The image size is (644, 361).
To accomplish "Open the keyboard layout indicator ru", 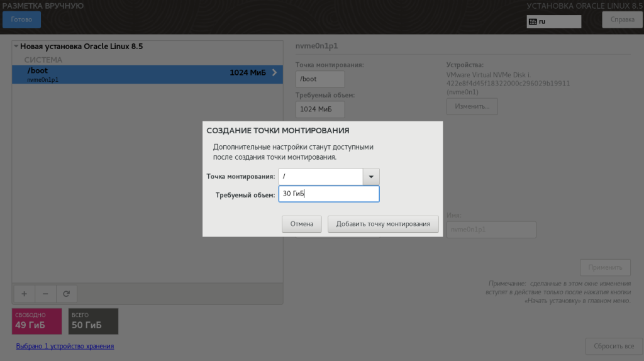I will [x=553, y=22].
